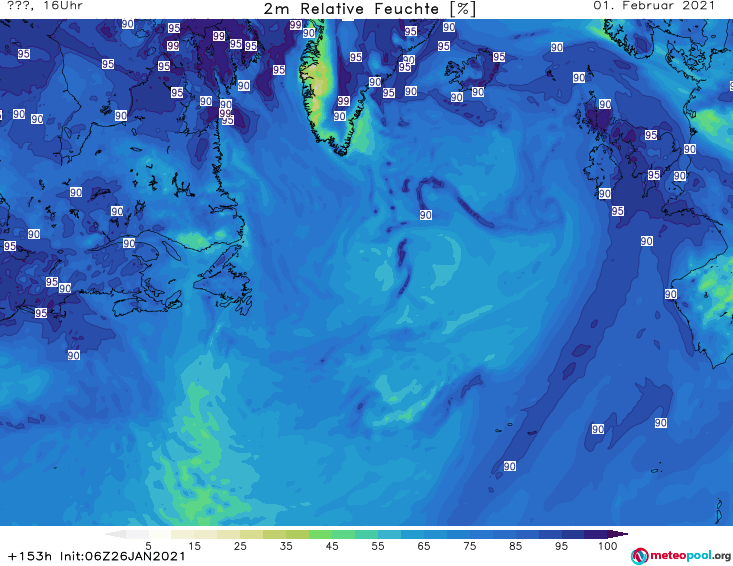Click the 99 contour label off Greenland's southeast coast
This screenshot has width=733, height=566.
[x=343, y=101]
